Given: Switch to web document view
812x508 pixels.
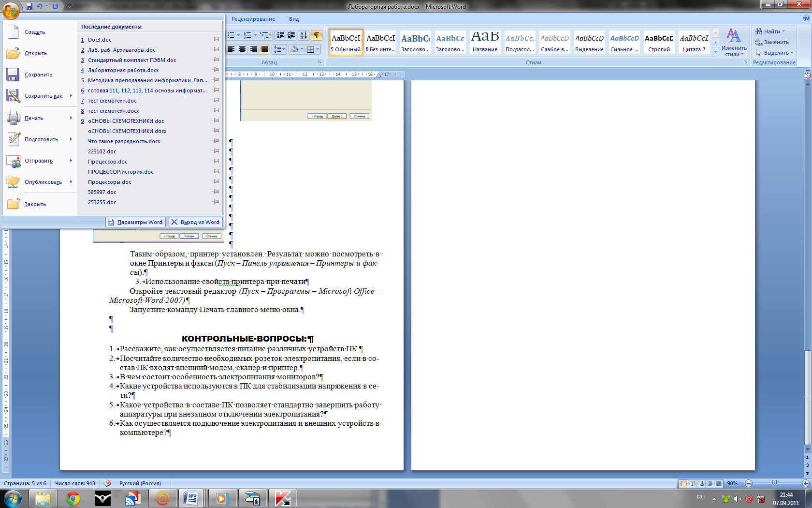Looking at the screenshot, I should point(701,483).
